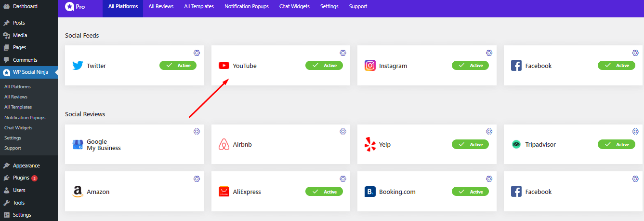
Task: Click the Facebook logo in Social Reviews
Action: click(516, 192)
